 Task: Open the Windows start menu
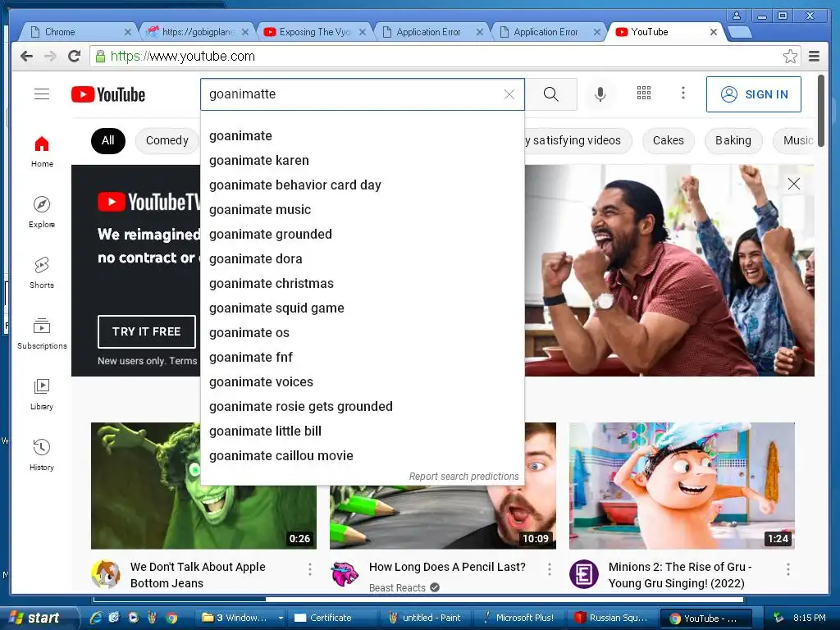38,618
